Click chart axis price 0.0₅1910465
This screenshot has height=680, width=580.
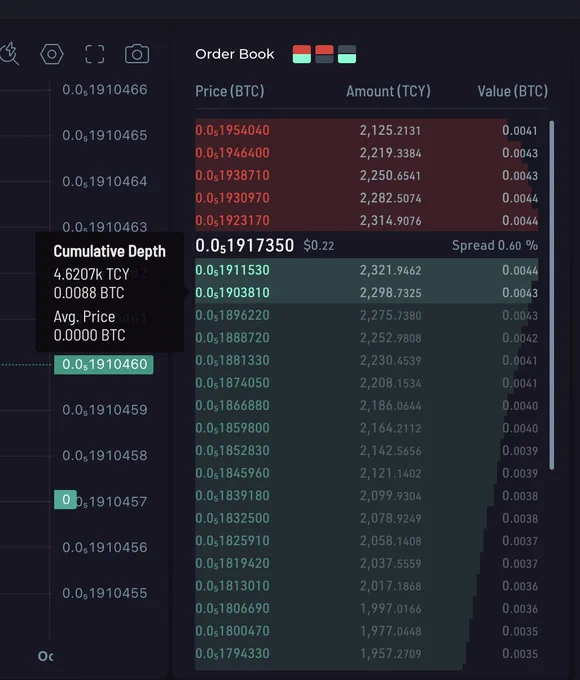pyautogui.click(x=105, y=135)
